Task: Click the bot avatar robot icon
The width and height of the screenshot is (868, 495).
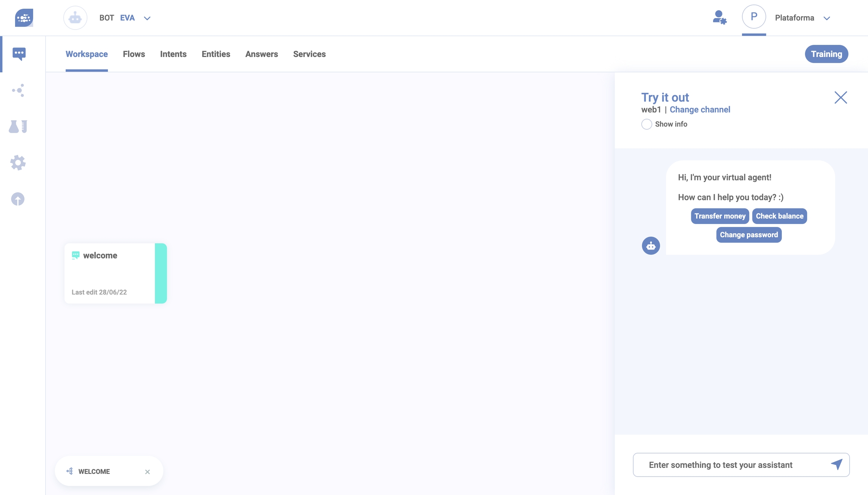Action: point(75,18)
